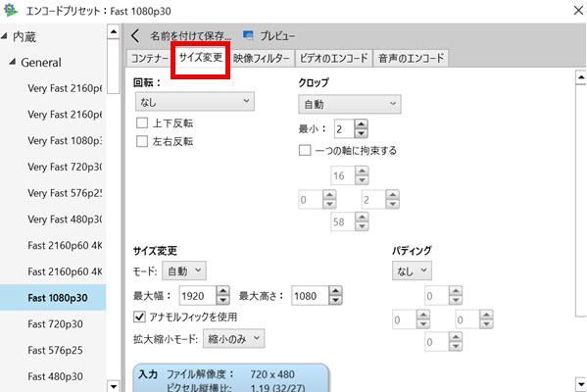Open the プレビュー preview

coord(277,36)
